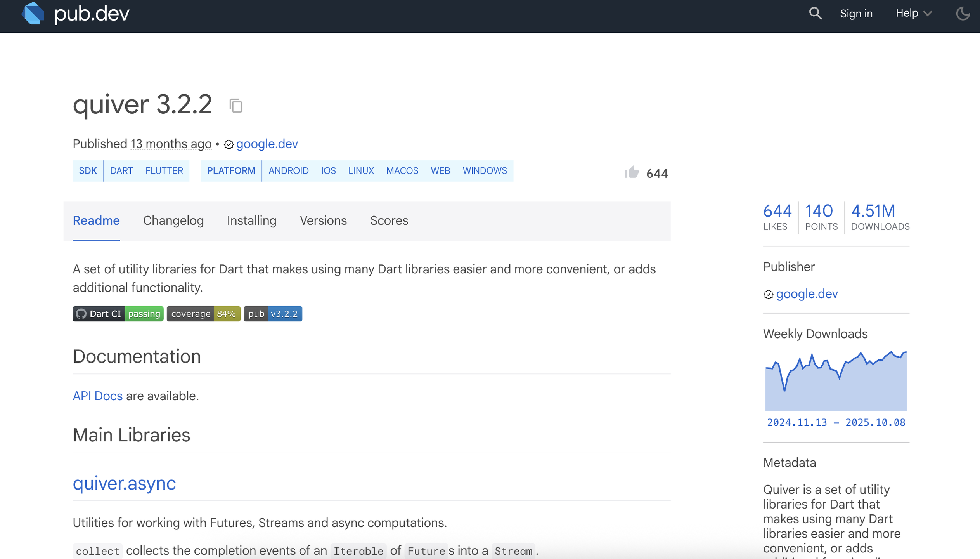The width and height of the screenshot is (980, 559).
Task: Toggle dark mode moon icon
Action: pyautogui.click(x=963, y=13)
